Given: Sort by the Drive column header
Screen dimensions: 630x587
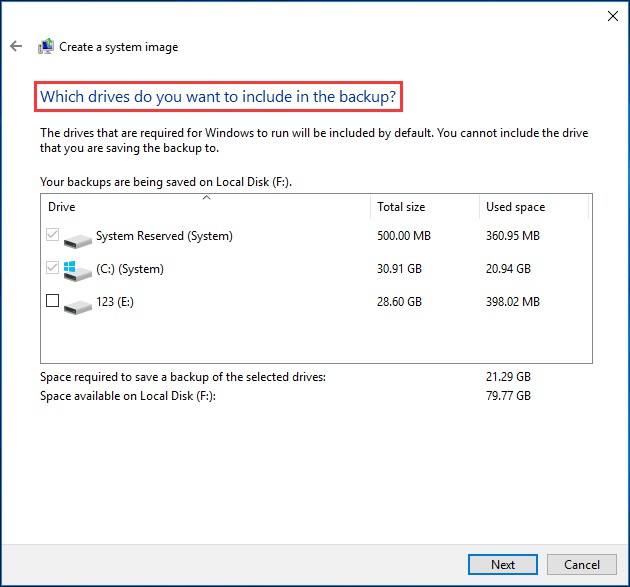Looking at the screenshot, I should click(205, 207).
